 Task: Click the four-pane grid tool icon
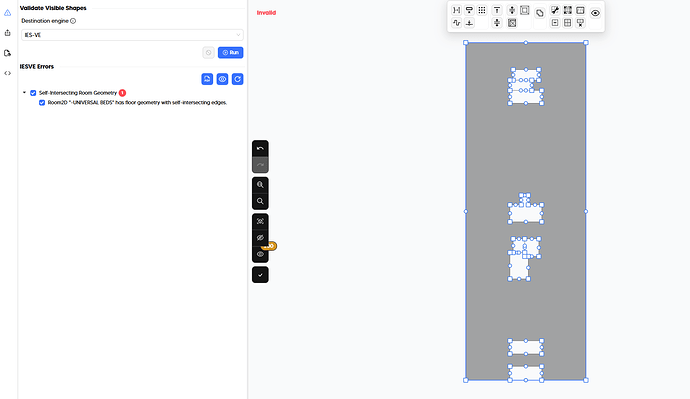(568, 23)
